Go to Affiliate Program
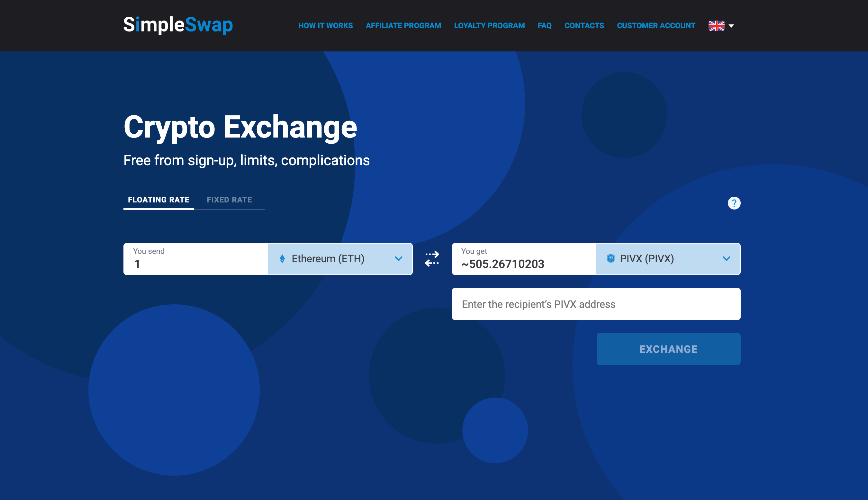Image resolution: width=868 pixels, height=500 pixels. click(x=403, y=26)
